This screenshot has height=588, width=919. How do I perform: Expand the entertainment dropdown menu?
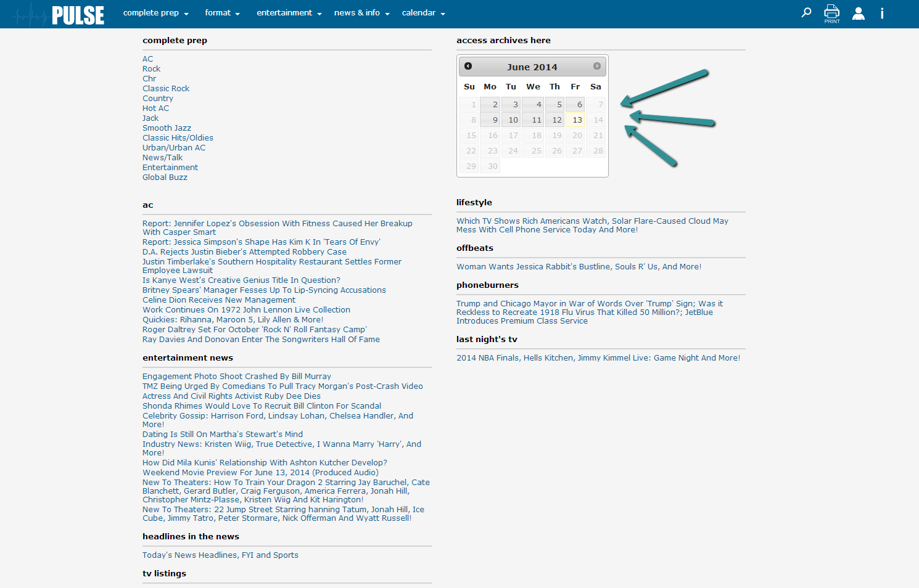pos(289,13)
